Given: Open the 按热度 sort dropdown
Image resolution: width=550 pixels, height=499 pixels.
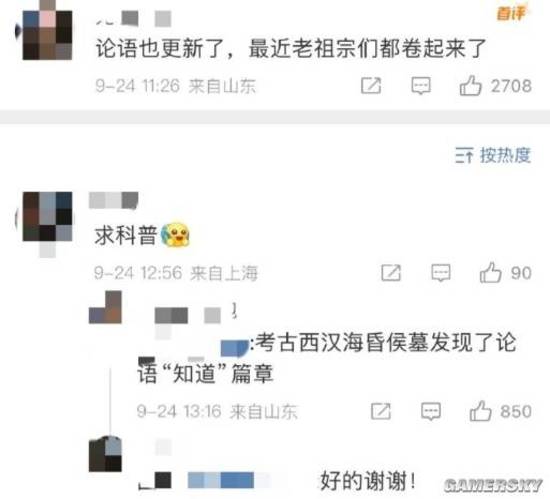Looking at the screenshot, I should 492,155.
